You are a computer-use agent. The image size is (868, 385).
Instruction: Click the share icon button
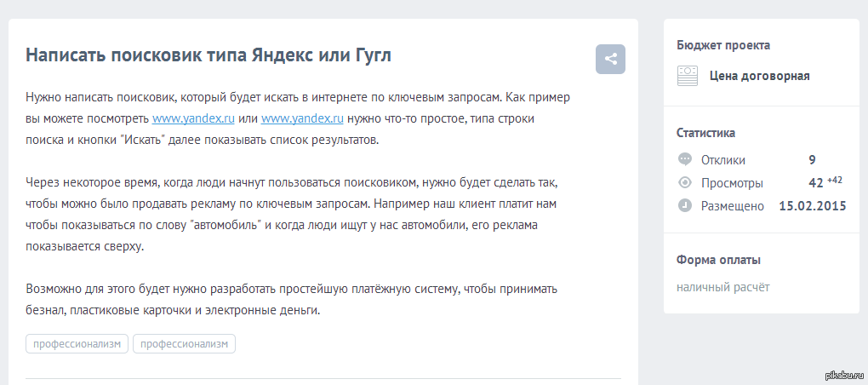(x=610, y=59)
